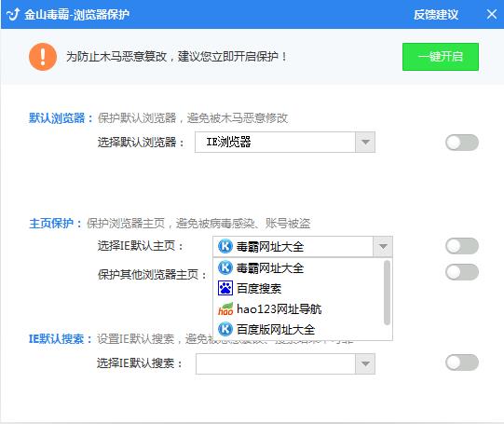Click the 默认浏览器 section heading

tap(61, 118)
